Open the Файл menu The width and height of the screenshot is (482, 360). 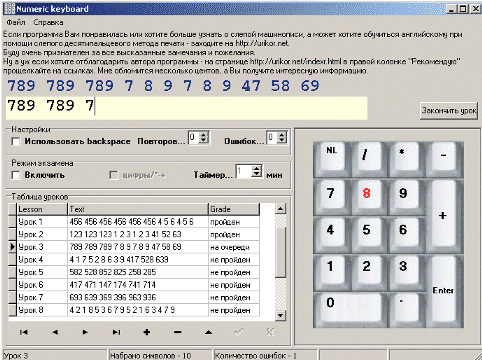pyautogui.click(x=16, y=23)
